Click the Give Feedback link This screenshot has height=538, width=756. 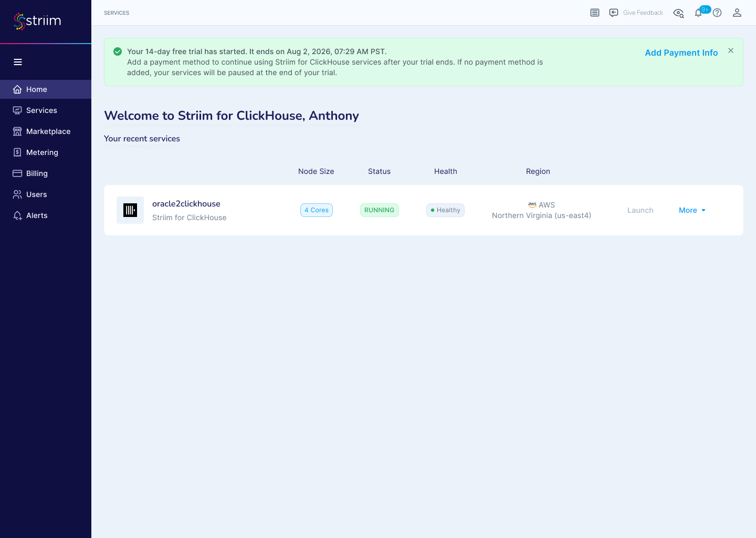click(636, 13)
